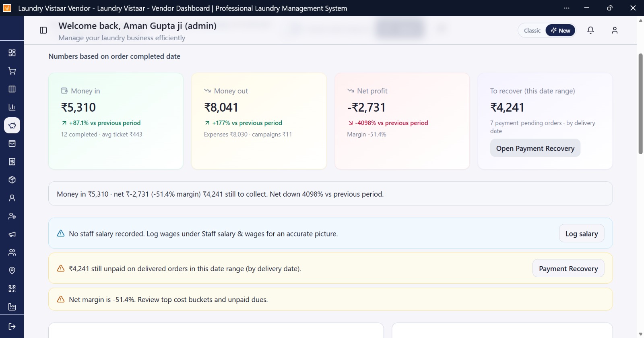Click the logout arrow icon

pos(12,326)
